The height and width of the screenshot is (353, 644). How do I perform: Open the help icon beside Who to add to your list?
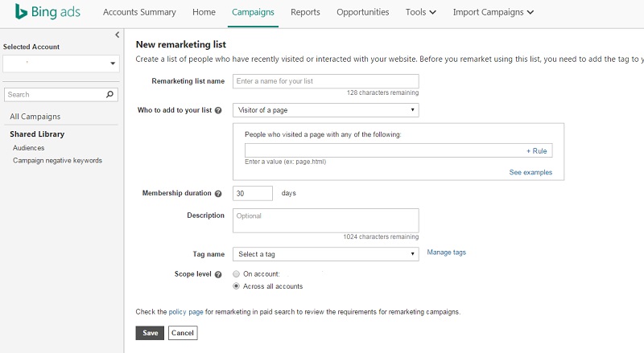coord(218,110)
